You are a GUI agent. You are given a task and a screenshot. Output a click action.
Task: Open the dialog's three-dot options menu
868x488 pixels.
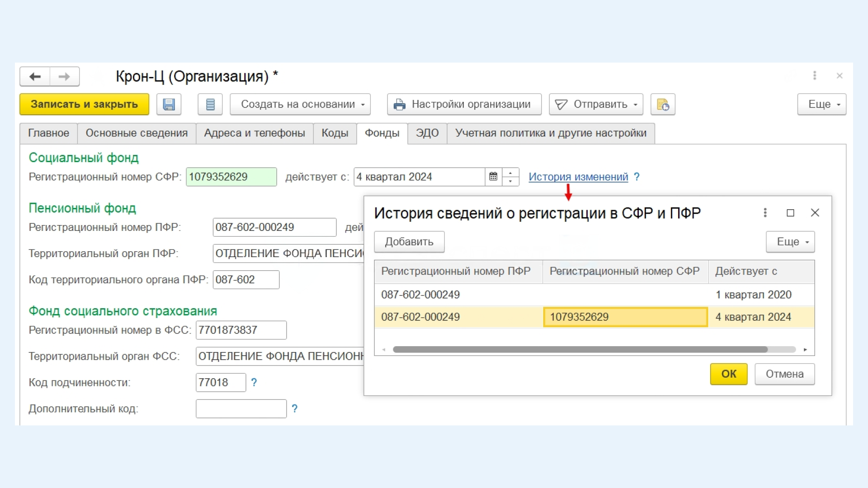pyautogui.click(x=765, y=213)
